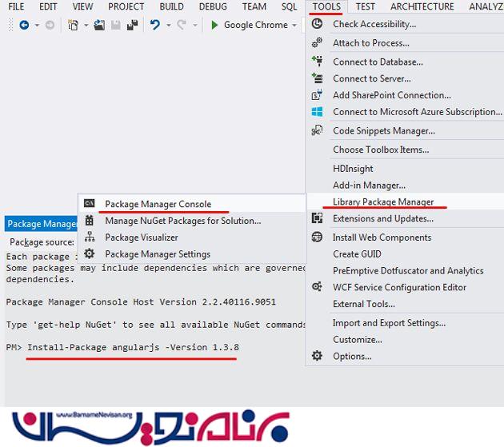Click the Windows logo beside Azure Subscription
Screen dimensions: 504x447
(x=317, y=112)
